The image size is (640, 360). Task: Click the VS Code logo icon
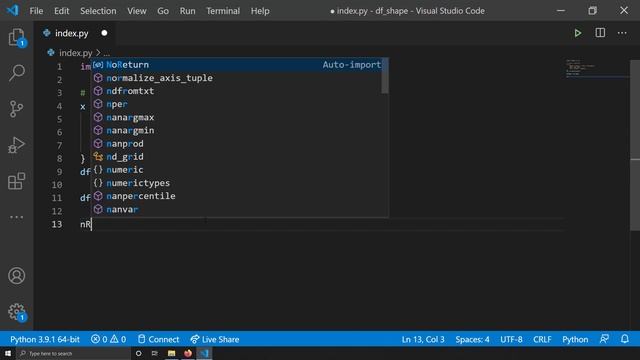[13, 10]
